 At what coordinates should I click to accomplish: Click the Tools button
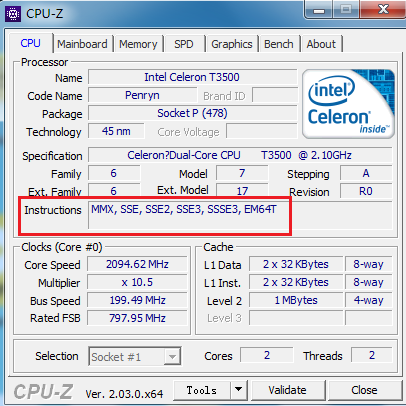point(202,390)
